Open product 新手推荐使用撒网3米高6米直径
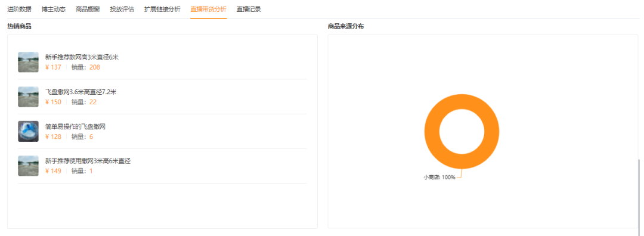The width and height of the screenshot is (644, 236). [88, 162]
